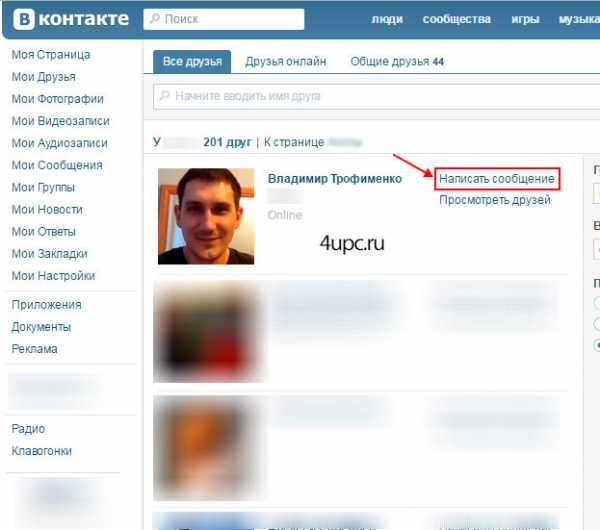Screen dimensions: 600x530
Task: Open Мои Закладки in sidebar
Action: point(49,253)
